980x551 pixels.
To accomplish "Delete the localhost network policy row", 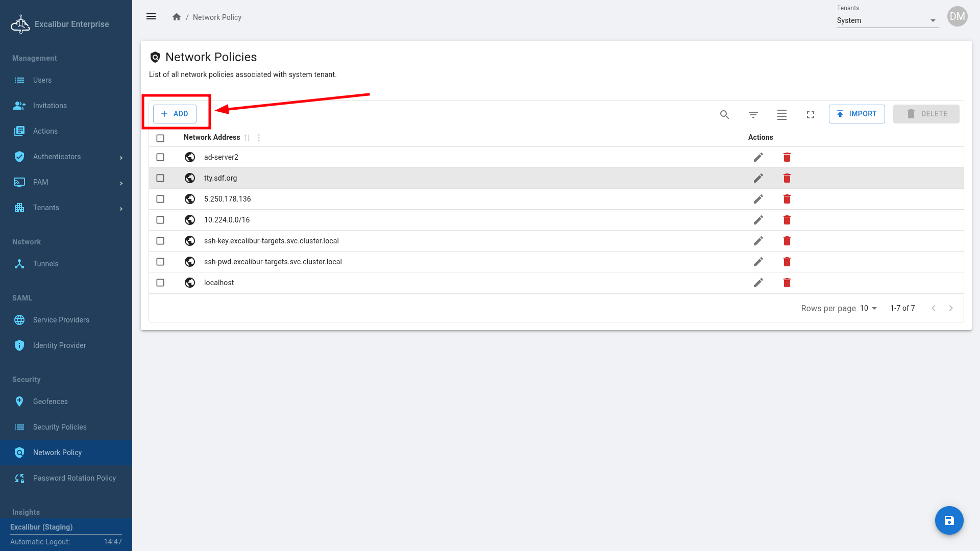I will click(x=787, y=283).
